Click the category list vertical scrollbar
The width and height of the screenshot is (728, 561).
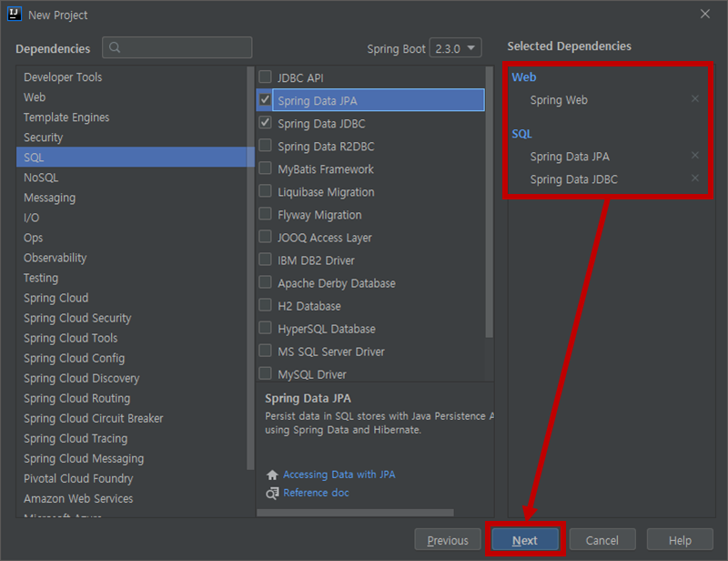[251, 268]
